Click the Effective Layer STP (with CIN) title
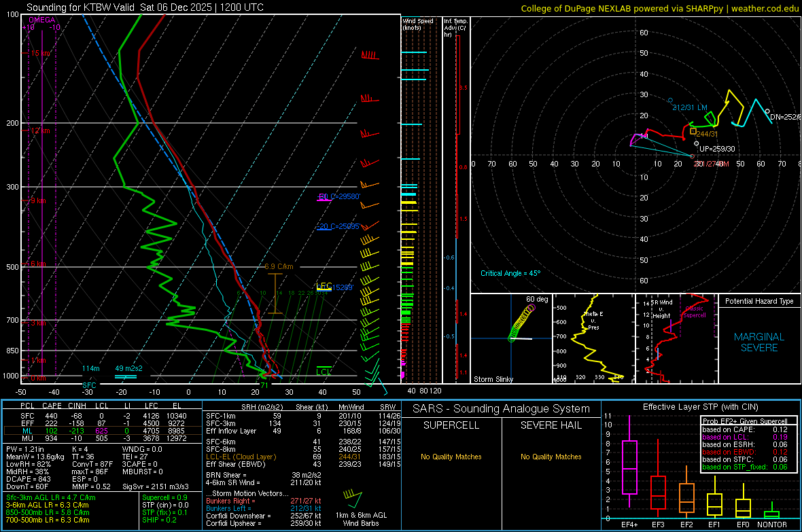This screenshot has height=532, width=802. pyautogui.click(x=700, y=407)
